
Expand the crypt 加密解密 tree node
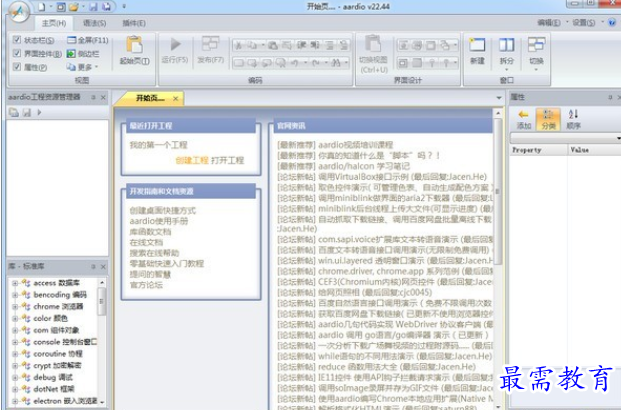point(15,365)
